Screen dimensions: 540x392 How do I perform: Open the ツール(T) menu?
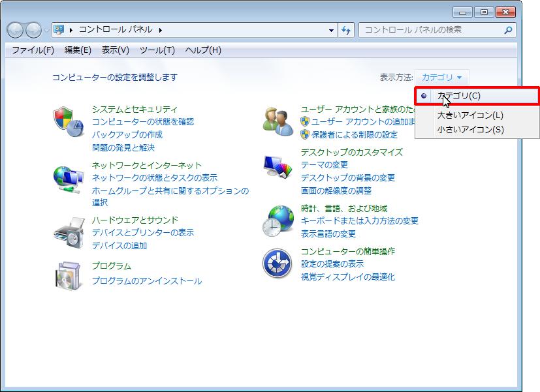[157, 50]
